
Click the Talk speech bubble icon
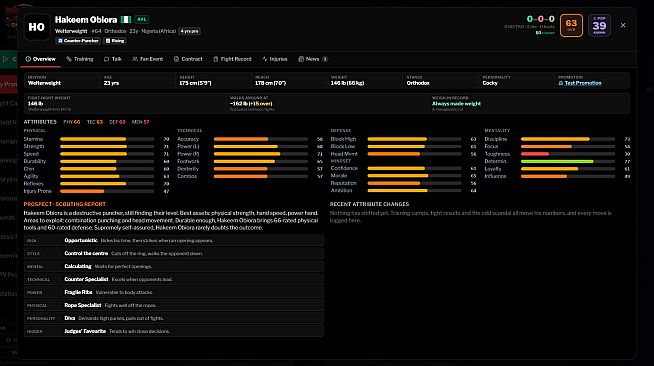point(106,59)
